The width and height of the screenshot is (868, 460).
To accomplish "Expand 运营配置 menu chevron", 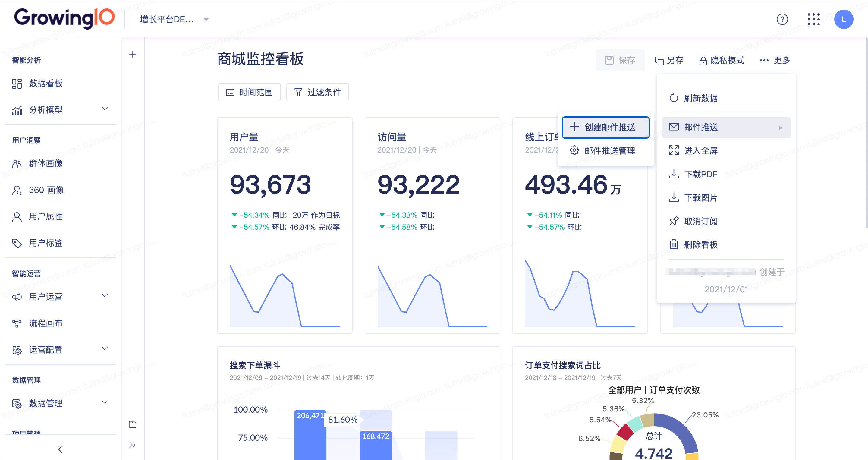I will [x=105, y=349].
